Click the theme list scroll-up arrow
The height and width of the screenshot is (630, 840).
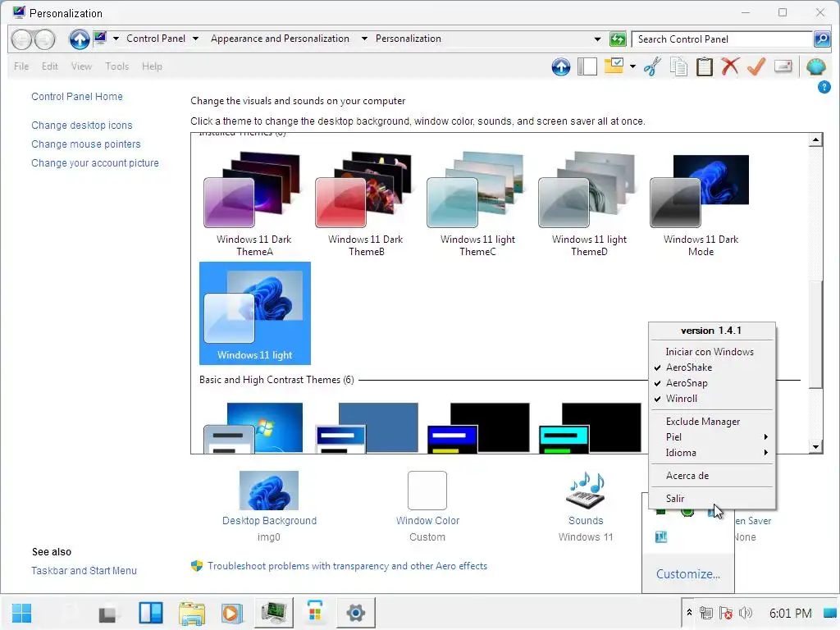pos(815,139)
